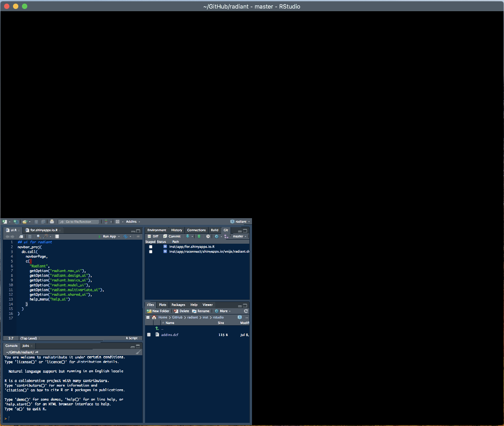This screenshot has height=426, width=504.
Task: Open the More dropdown in Files pane
Action: [x=223, y=311]
